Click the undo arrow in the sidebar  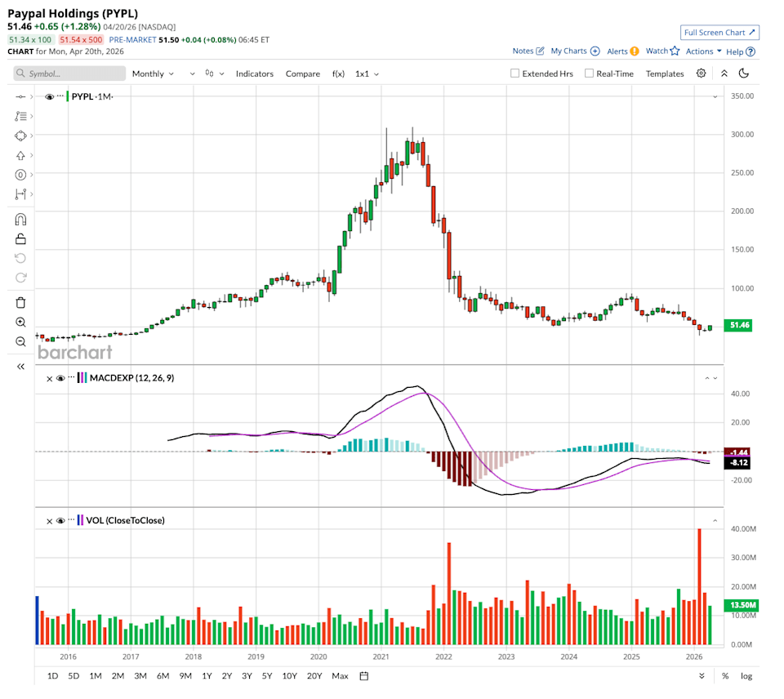(x=20, y=257)
